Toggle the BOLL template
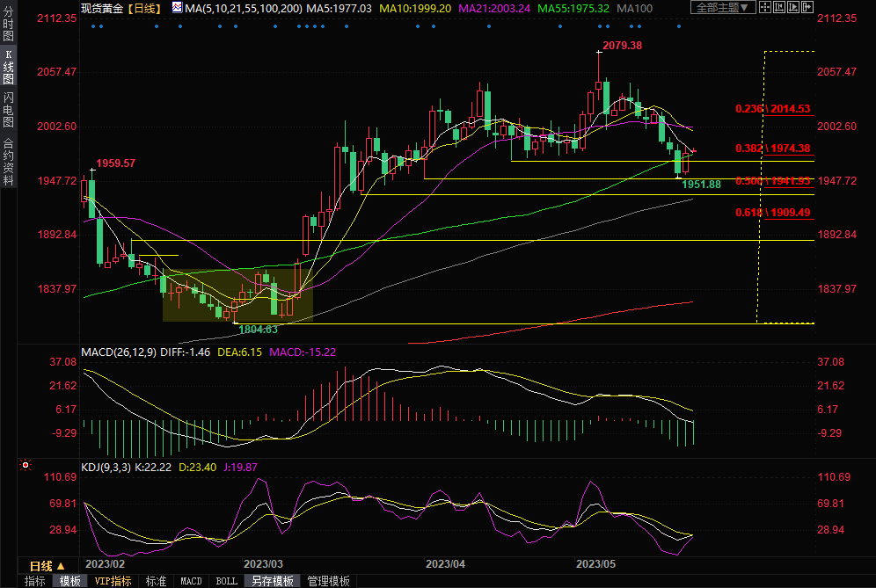Viewport: 876px width, 588px height. point(226,581)
